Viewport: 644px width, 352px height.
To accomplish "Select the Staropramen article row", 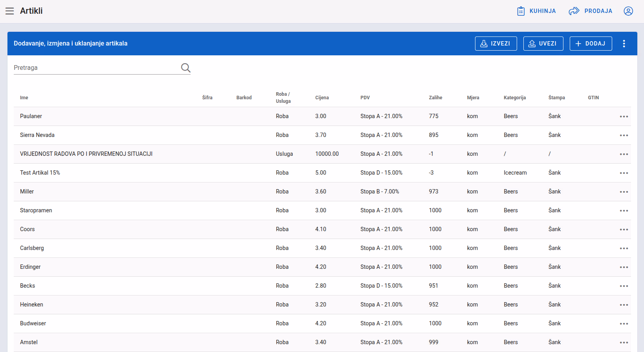I will click(x=322, y=211).
